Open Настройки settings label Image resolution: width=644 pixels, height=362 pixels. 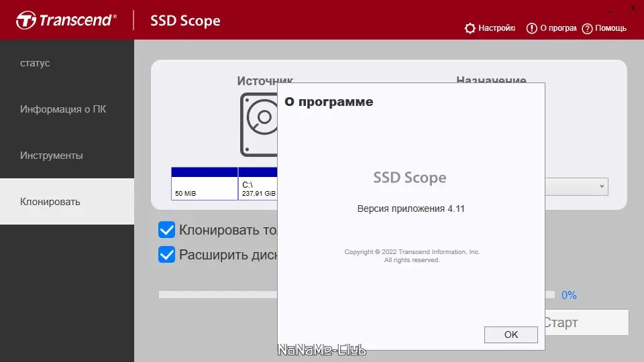[496, 28]
